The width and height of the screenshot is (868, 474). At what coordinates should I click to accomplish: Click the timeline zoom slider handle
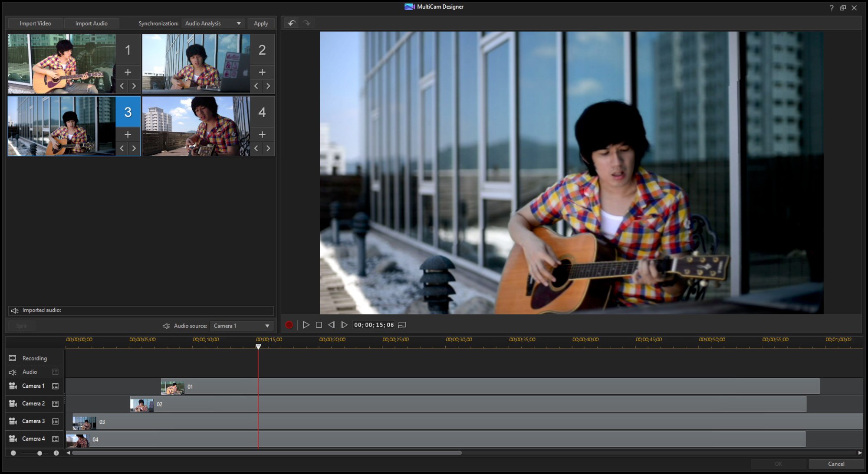coord(39,453)
